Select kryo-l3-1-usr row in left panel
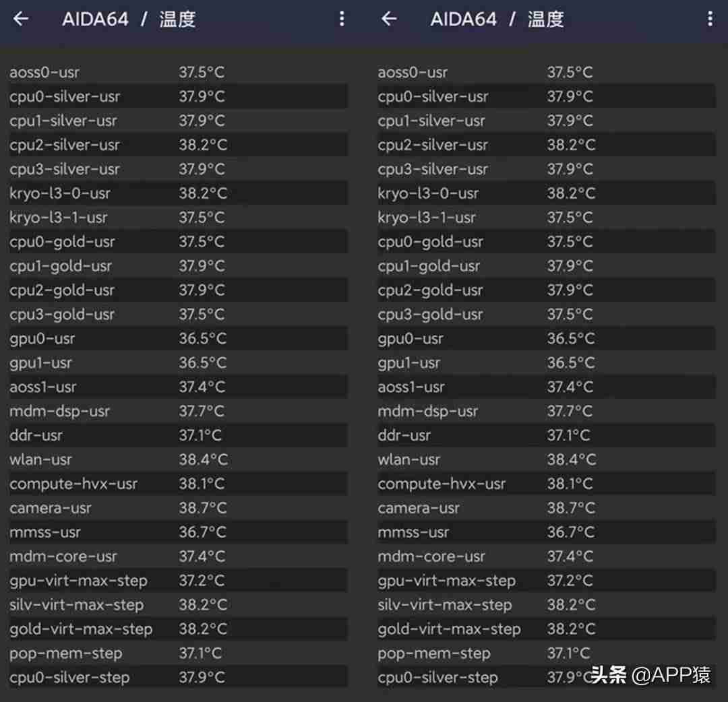728x702 pixels. [178, 217]
